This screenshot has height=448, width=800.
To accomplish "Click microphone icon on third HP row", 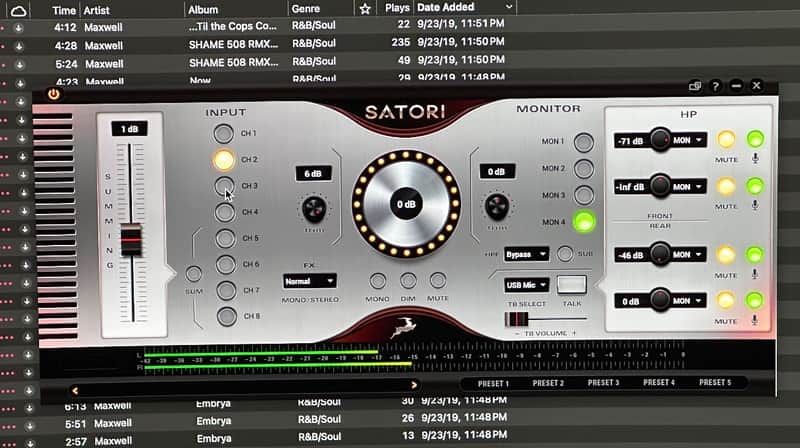I will [755, 275].
